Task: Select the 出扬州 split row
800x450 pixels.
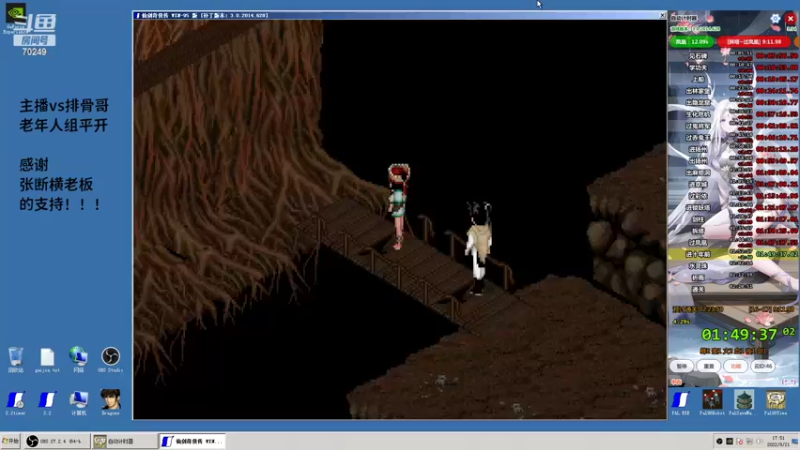Action: point(733,161)
